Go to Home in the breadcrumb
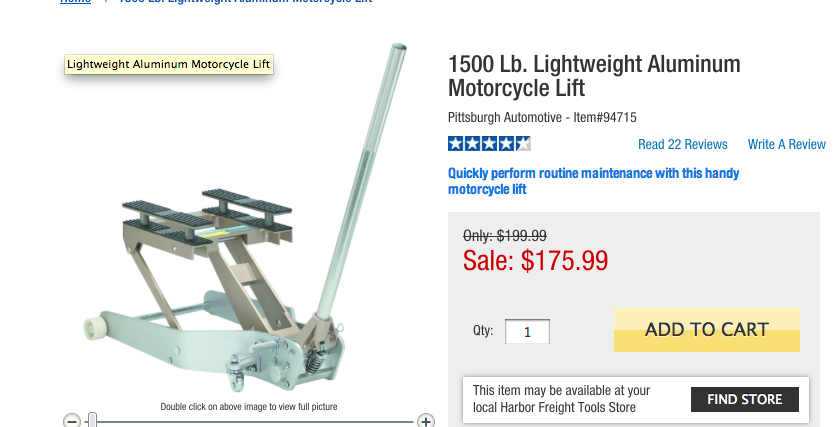 [75, 2]
